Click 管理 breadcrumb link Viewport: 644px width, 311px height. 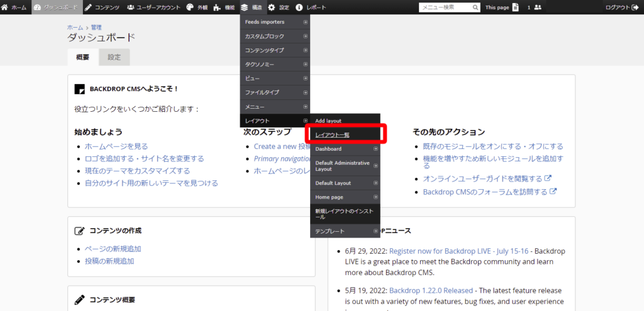96,28
